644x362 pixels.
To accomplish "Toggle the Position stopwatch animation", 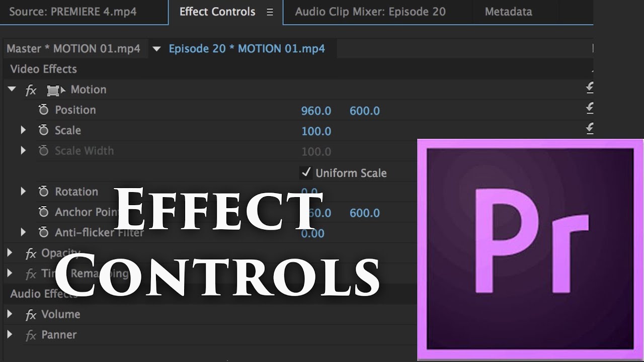I will [44, 110].
